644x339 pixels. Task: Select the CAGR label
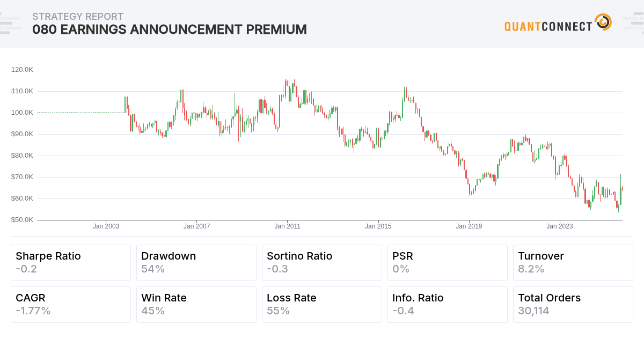(31, 298)
